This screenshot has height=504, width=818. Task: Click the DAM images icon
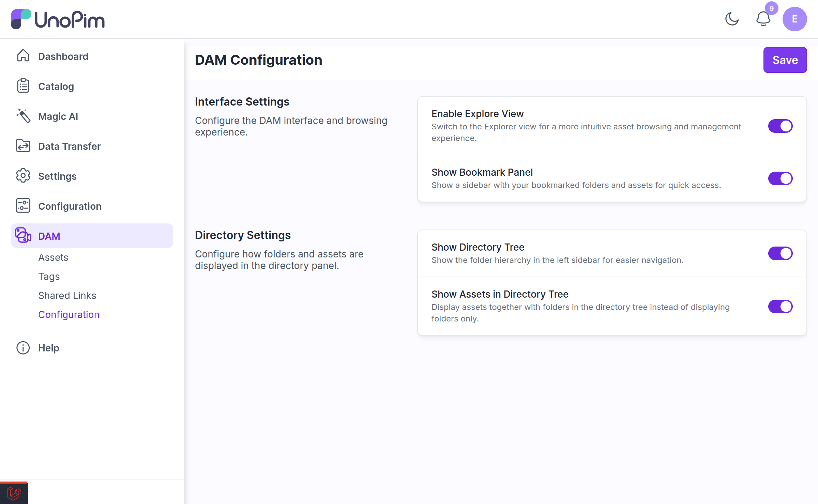click(x=23, y=235)
